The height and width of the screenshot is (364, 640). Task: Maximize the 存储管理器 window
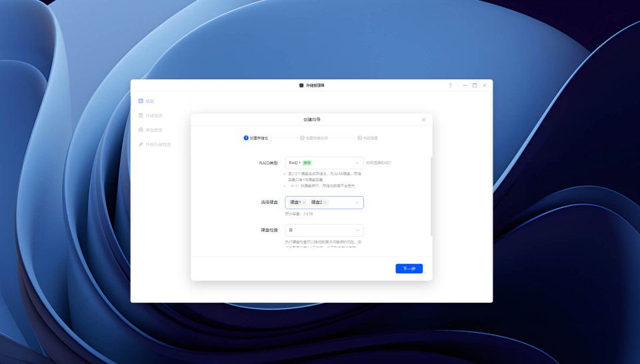(475, 85)
